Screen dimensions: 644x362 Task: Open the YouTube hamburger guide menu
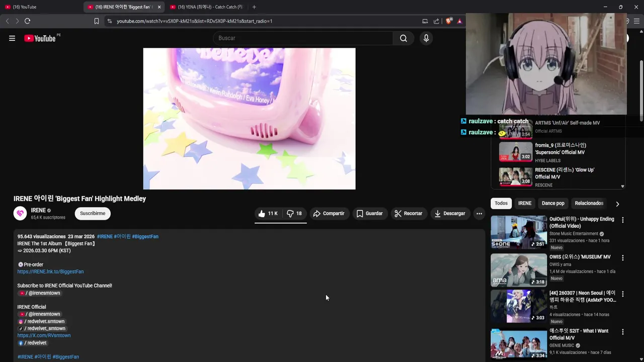tap(12, 38)
